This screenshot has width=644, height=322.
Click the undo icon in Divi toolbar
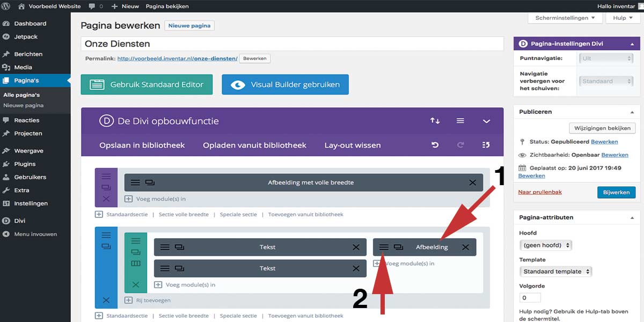tap(435, 145)
